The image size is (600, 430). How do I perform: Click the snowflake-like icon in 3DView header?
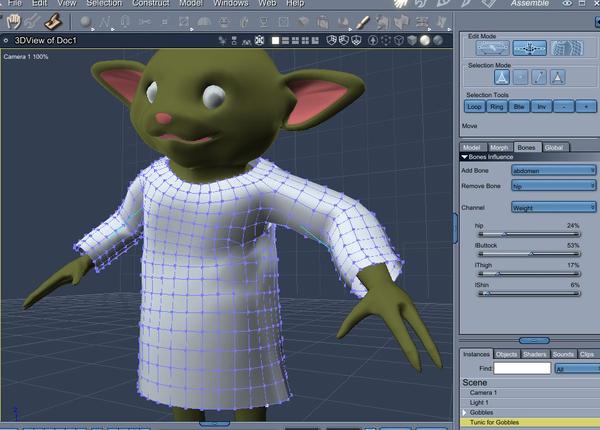(x=259, y=40)
